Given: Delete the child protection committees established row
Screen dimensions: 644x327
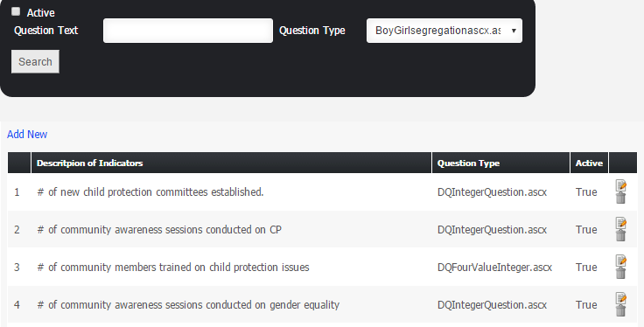Looking at the screenshot, I should click(621, 198).
